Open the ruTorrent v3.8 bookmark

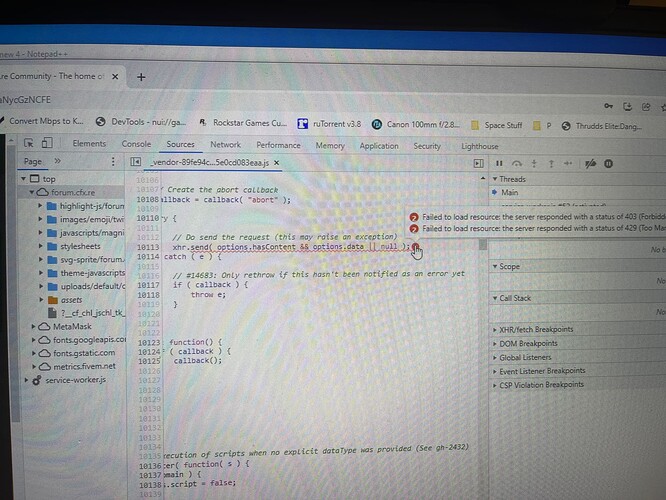tap(329, 124)
